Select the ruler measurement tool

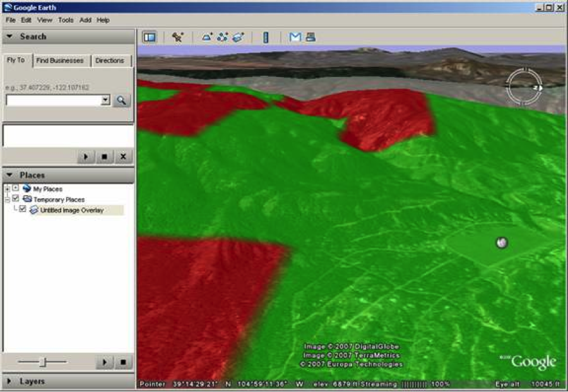pyautogui.click(x=266, y=37)
